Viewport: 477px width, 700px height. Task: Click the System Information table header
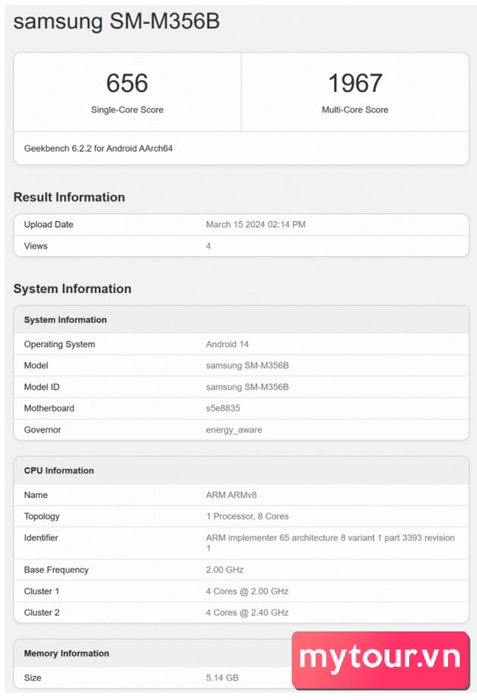click(x=241, y=320)
